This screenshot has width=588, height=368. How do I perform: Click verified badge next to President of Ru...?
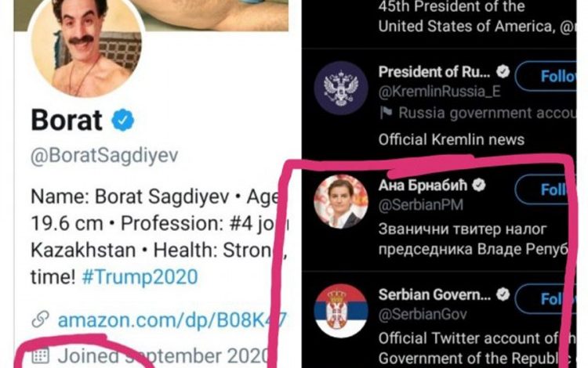(x=503, y=72)
